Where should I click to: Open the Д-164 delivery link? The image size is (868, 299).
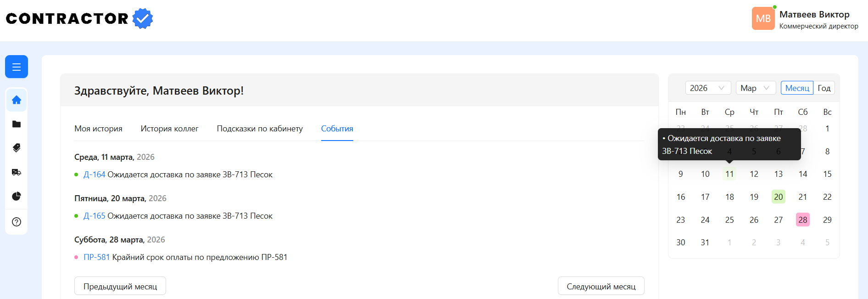(94, 175)
